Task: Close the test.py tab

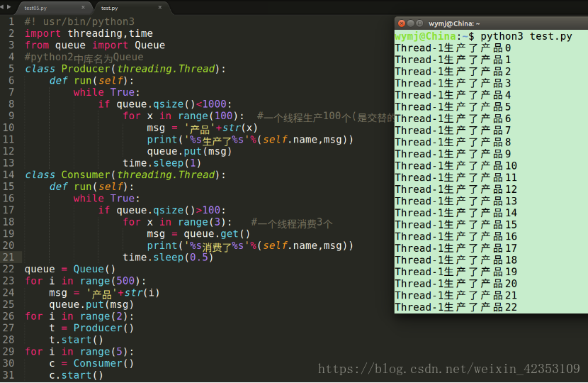Action: click(x=159, y=7)
